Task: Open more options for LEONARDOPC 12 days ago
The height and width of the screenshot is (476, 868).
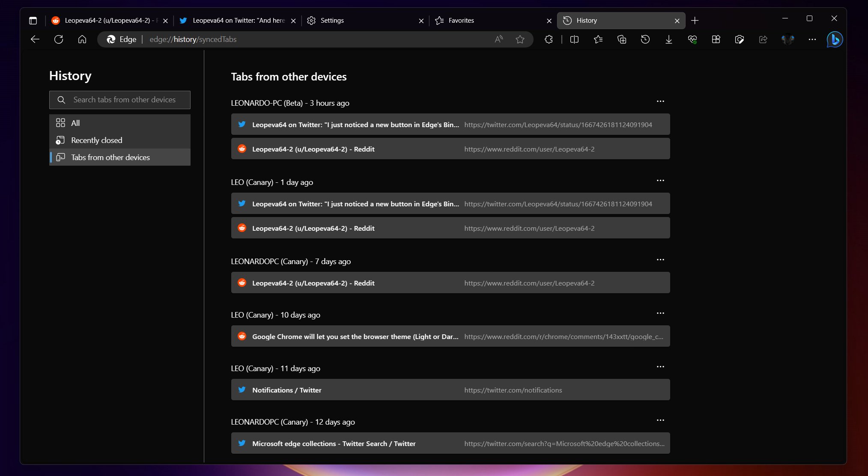Action: (x=660, y=420)
